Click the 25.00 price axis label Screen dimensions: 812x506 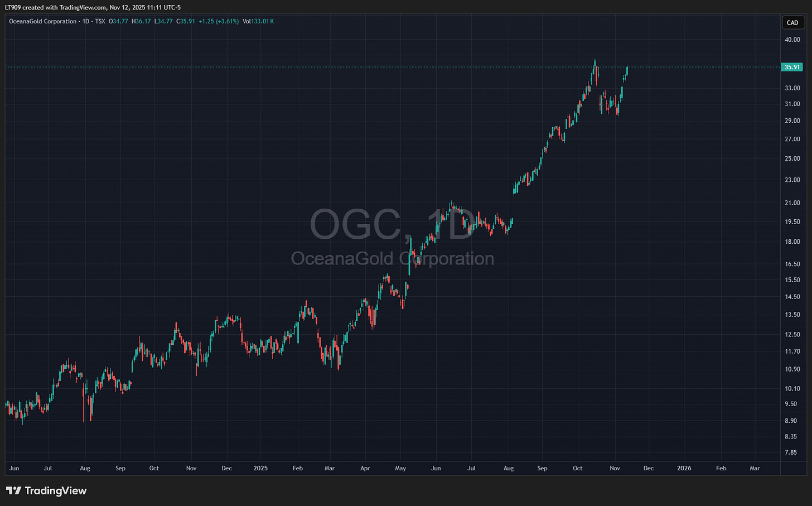tap(792, 158)
